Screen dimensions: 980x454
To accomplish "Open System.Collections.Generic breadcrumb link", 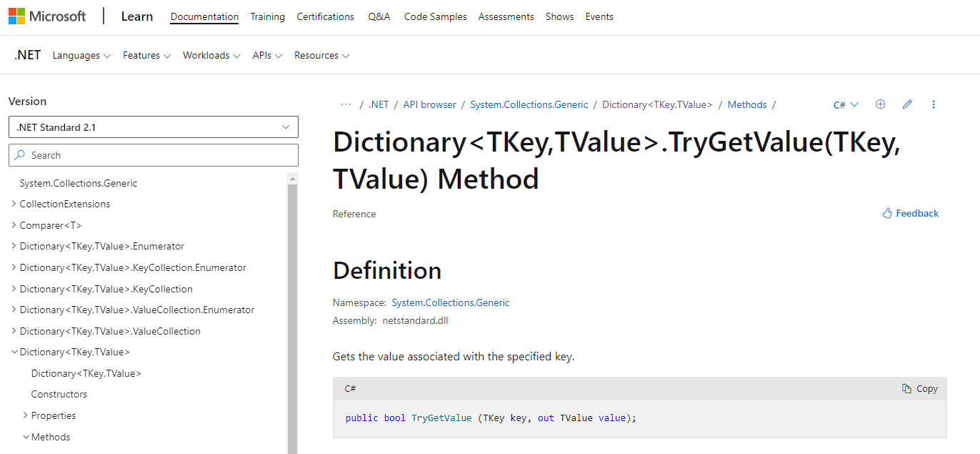I will (529, 104).
